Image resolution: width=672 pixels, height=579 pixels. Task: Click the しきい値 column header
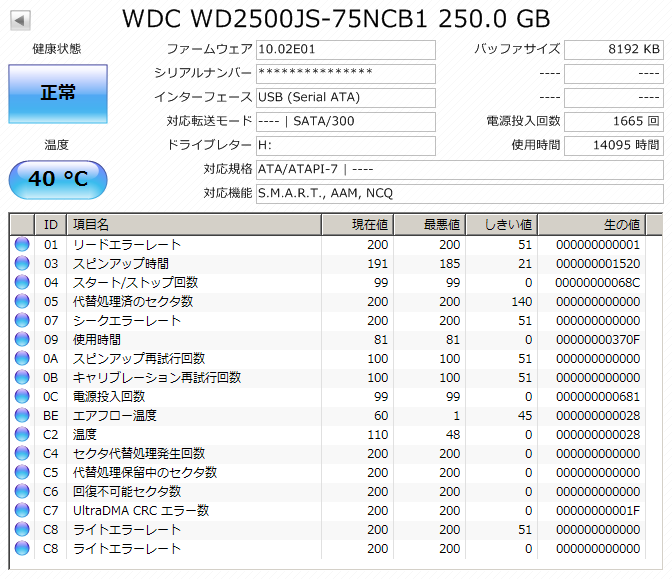tap(502, 225)
